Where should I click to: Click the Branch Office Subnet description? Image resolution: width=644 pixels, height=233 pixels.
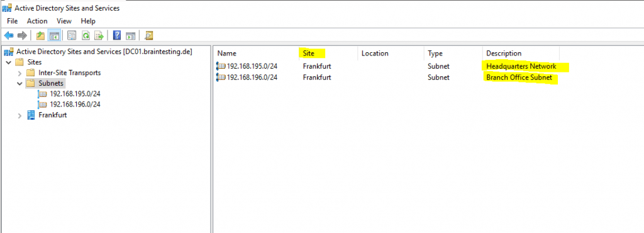(519, 77)
